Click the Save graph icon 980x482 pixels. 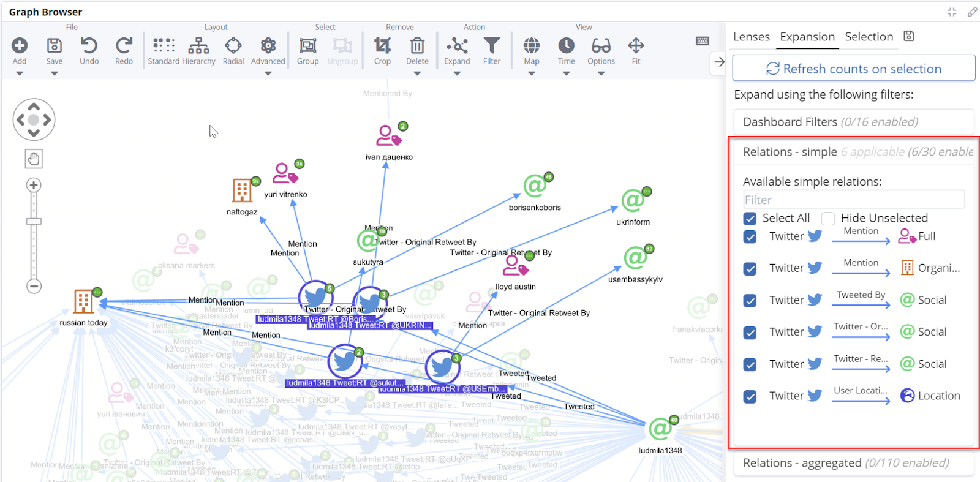(55, 45)
